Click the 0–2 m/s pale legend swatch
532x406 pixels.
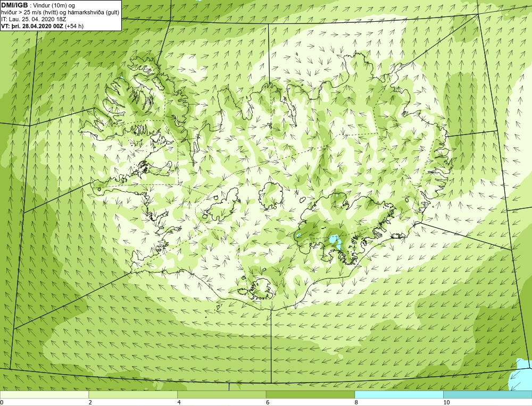44,394
